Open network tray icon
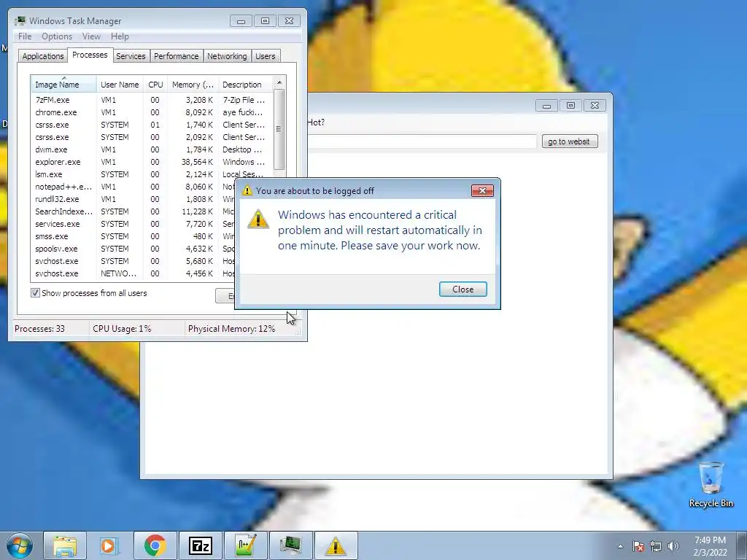The width and height of the screenshot is (747, 560). [x=656, y=546]
